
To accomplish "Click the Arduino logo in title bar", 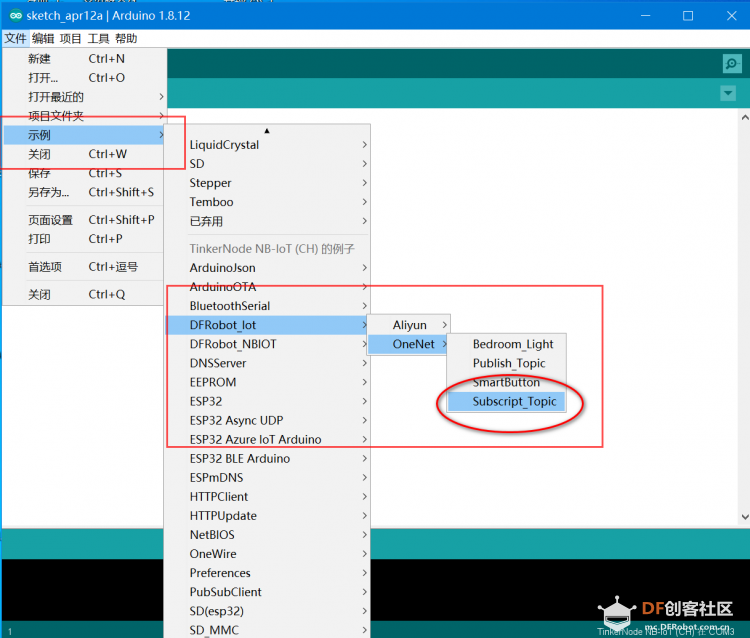I will [x=16, y=16].
